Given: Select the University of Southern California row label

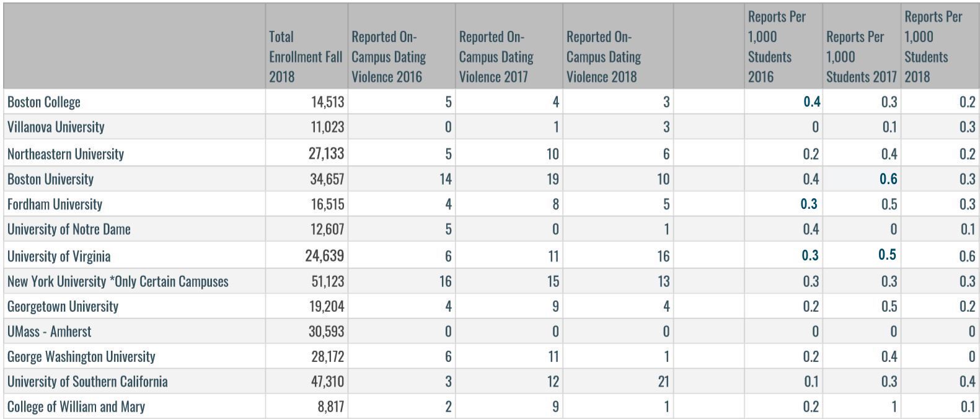Looking at the screenshot, I should [87, 381].
